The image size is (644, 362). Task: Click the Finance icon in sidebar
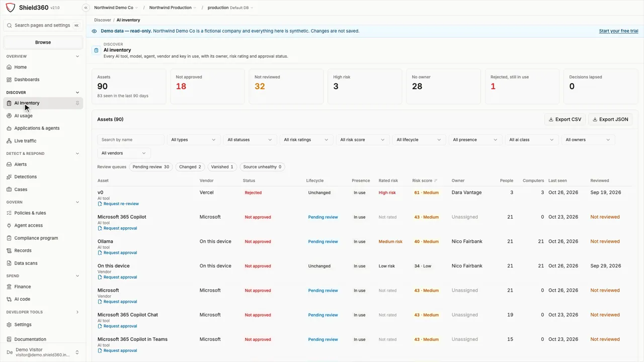[9, 287]
